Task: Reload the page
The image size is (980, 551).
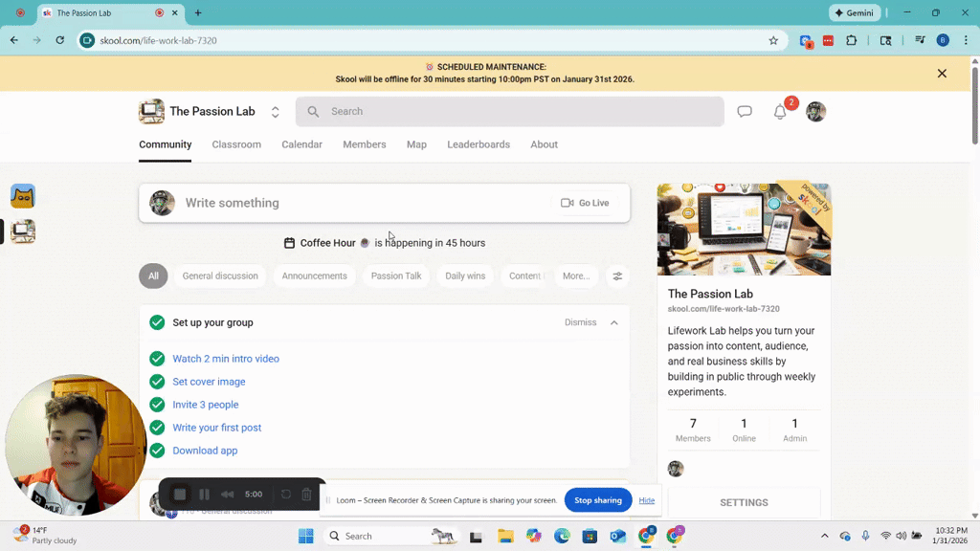Action: [x=60, y=40]
